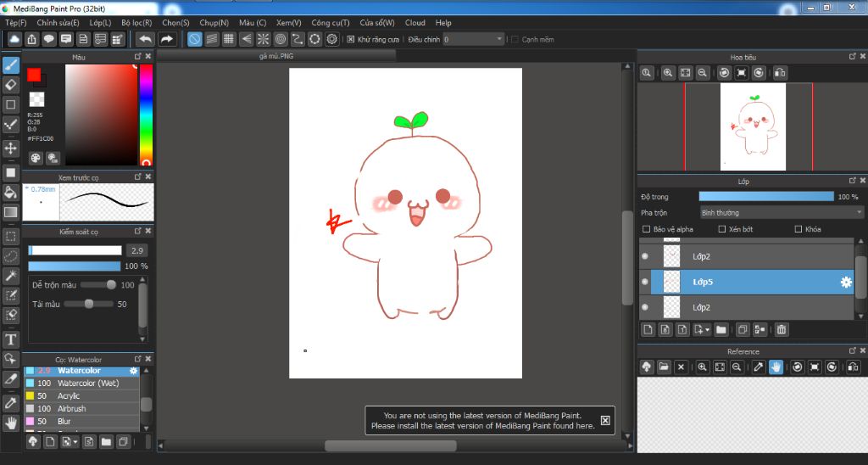Open the Chỉnh sửa(E) menu

click(58, 23)
